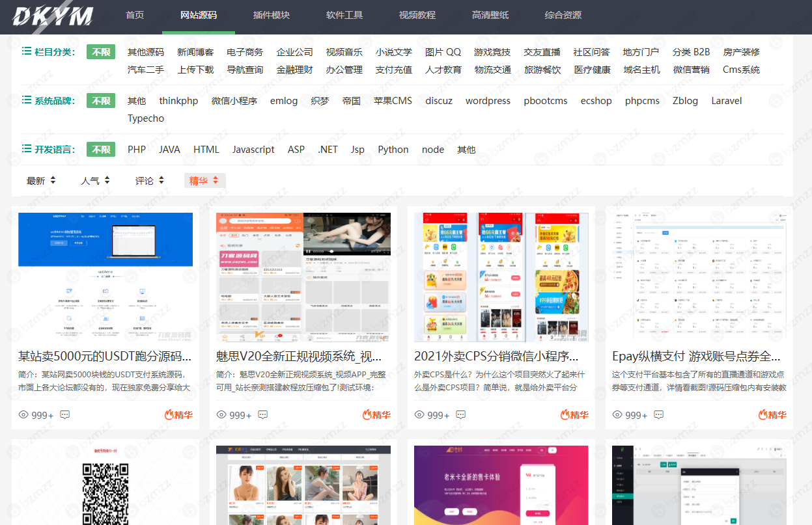
Task: Click the list icon beside 开发语言
Action: 27,148
